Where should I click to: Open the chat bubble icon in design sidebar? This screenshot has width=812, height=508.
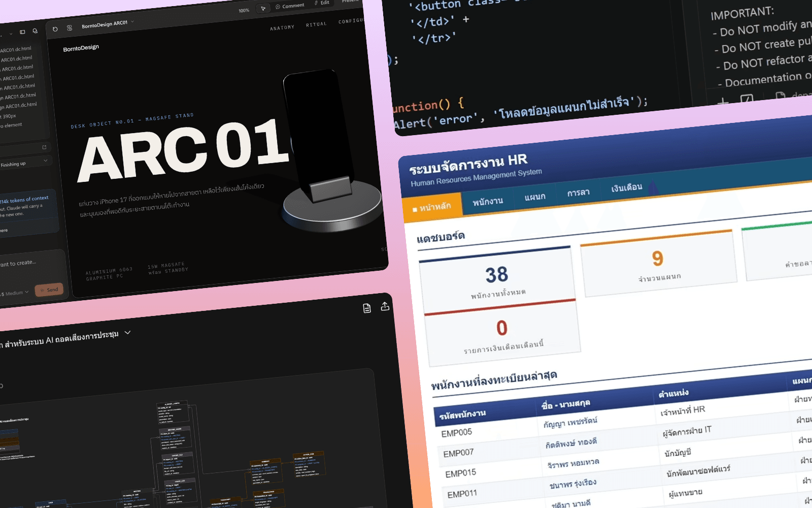pos(35,31)
